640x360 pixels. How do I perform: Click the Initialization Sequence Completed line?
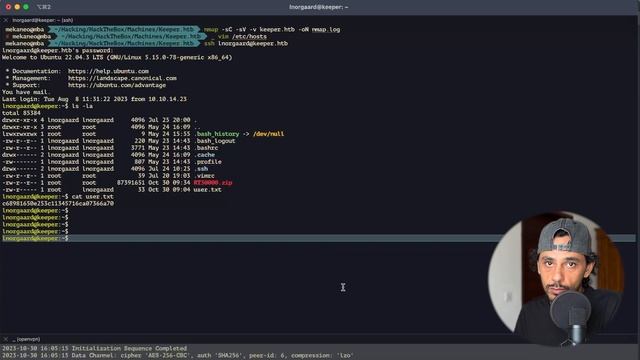(94, 349)
